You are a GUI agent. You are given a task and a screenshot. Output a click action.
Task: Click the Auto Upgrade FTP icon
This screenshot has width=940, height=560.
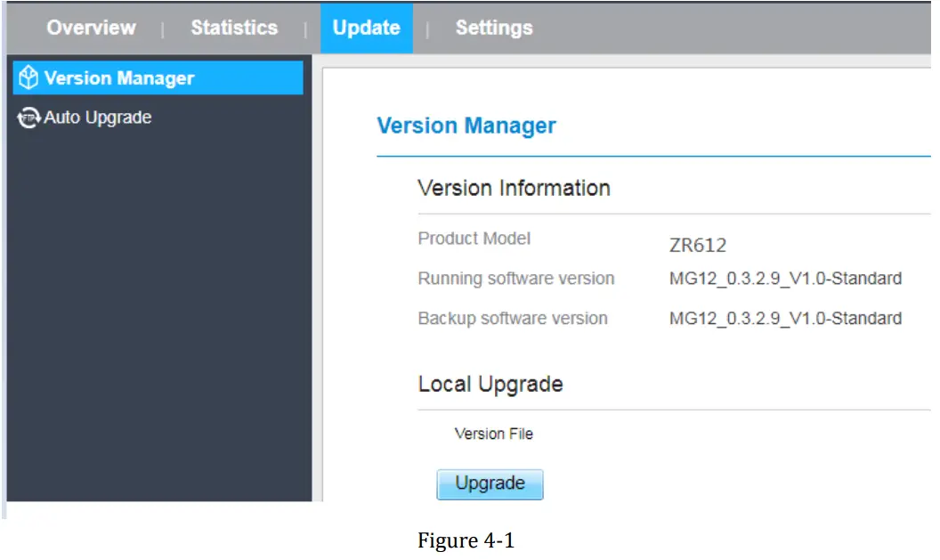29,118
